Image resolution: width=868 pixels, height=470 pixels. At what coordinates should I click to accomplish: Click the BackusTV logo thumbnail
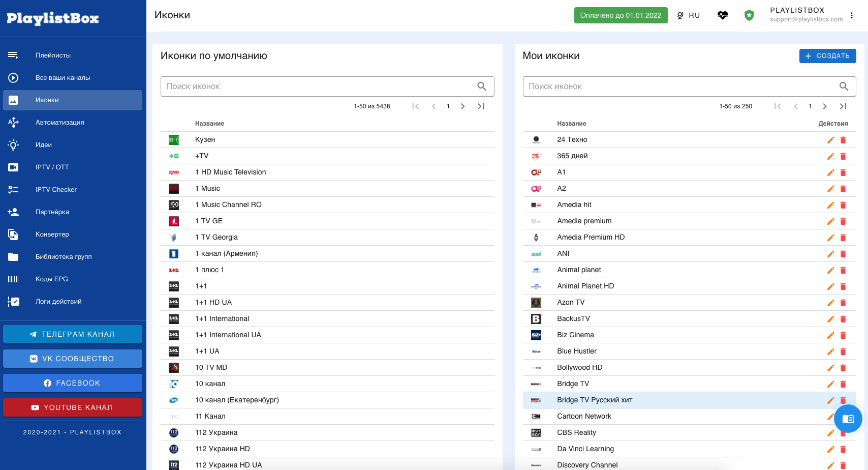(x=536, y=319)
